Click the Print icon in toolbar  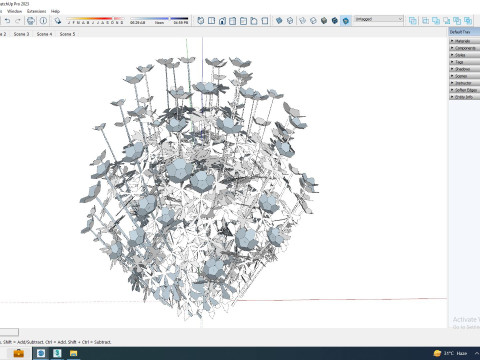(31, 21)
